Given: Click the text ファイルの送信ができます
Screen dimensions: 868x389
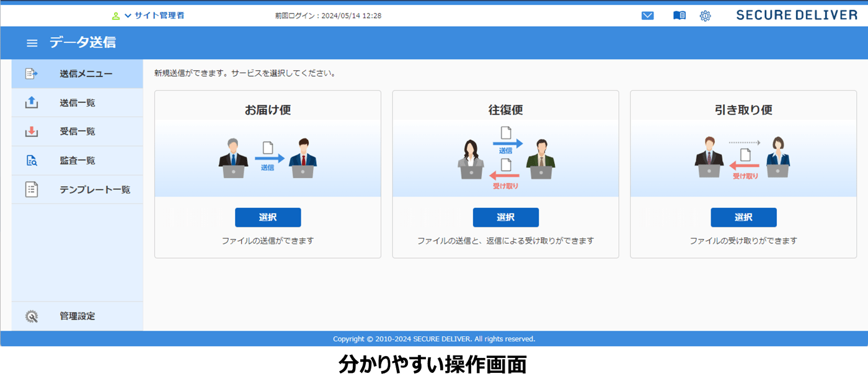Looking at the screenshot, I should coord(268,241).
